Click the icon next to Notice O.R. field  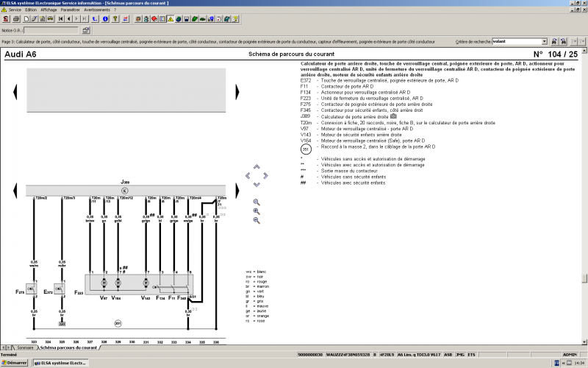[x=86, y=30]
